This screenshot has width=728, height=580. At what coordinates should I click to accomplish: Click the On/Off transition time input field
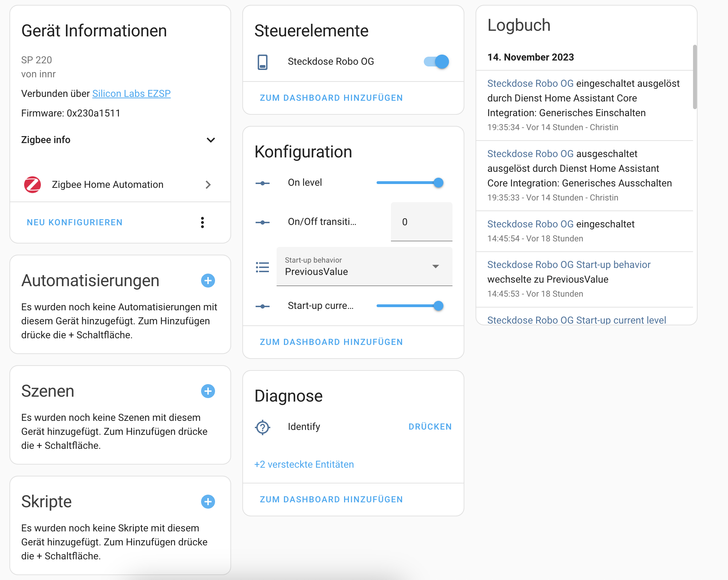click(x=422, y=222)
